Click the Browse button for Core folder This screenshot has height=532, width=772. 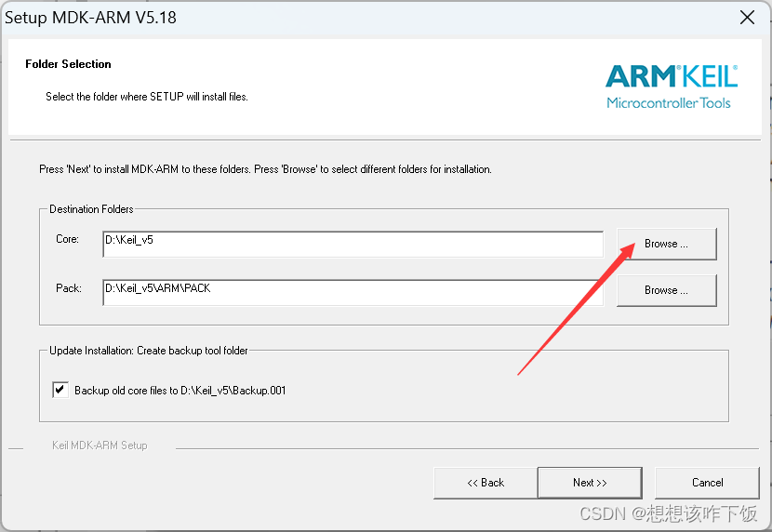tap(667, 244)
